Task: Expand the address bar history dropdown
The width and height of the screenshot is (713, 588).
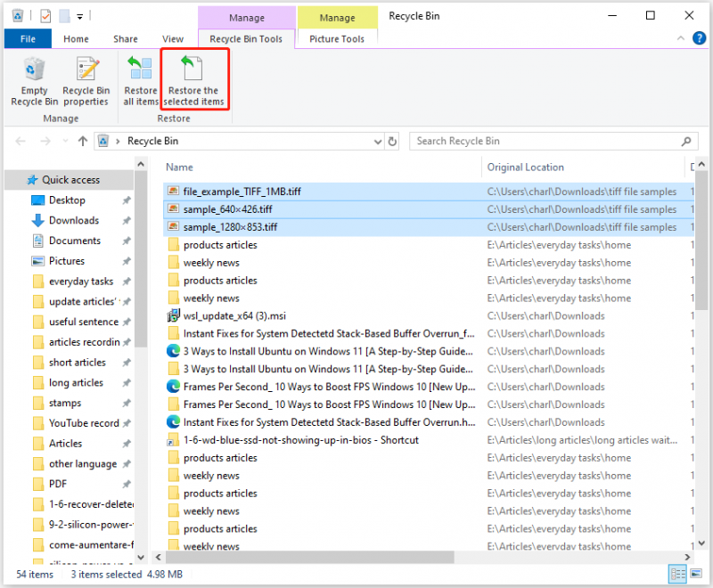Action: [377, 142]
